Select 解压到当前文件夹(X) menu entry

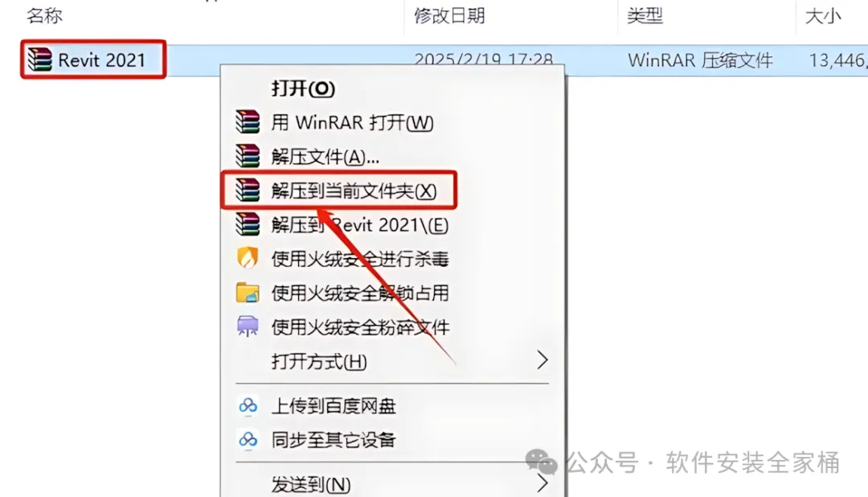[354, 191]
